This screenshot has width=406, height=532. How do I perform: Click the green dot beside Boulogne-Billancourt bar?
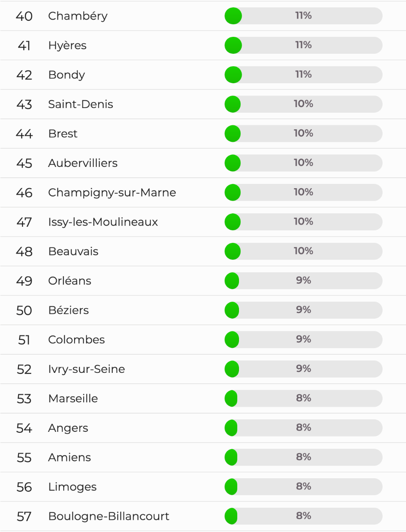231,516
